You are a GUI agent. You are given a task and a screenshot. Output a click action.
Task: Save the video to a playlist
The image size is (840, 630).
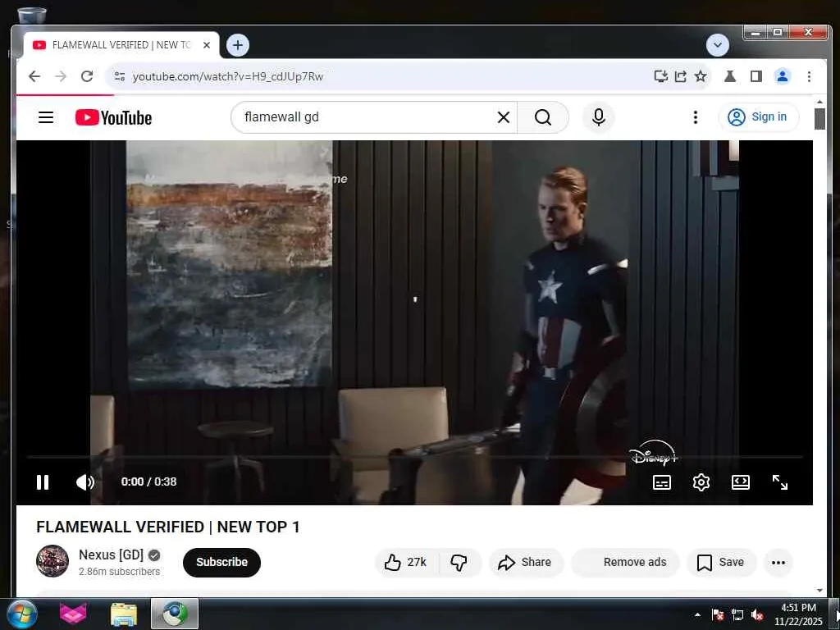click(721, 562)
